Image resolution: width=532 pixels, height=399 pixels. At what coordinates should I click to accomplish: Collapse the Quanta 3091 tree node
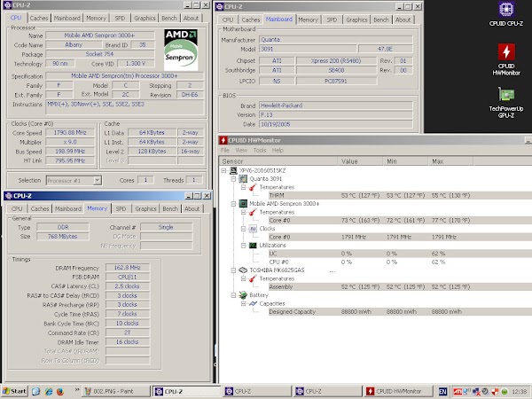pyautogui.click(x=233, y=179)
